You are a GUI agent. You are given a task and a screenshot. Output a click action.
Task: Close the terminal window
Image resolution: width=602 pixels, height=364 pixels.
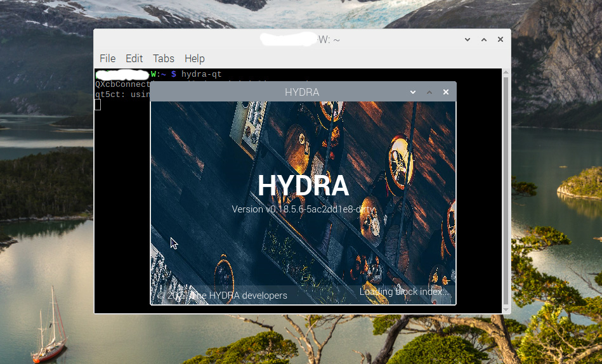tap(501, 39)
